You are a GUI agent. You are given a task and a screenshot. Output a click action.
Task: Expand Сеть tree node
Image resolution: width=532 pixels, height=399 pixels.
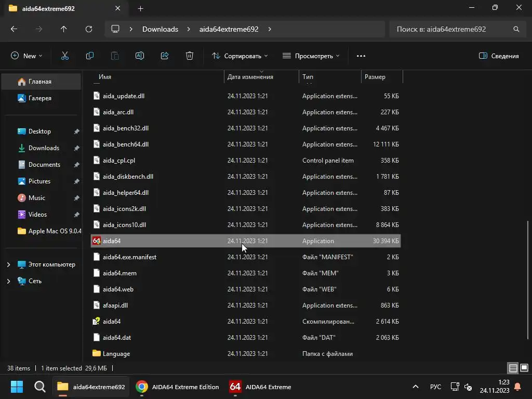point(8,281)
